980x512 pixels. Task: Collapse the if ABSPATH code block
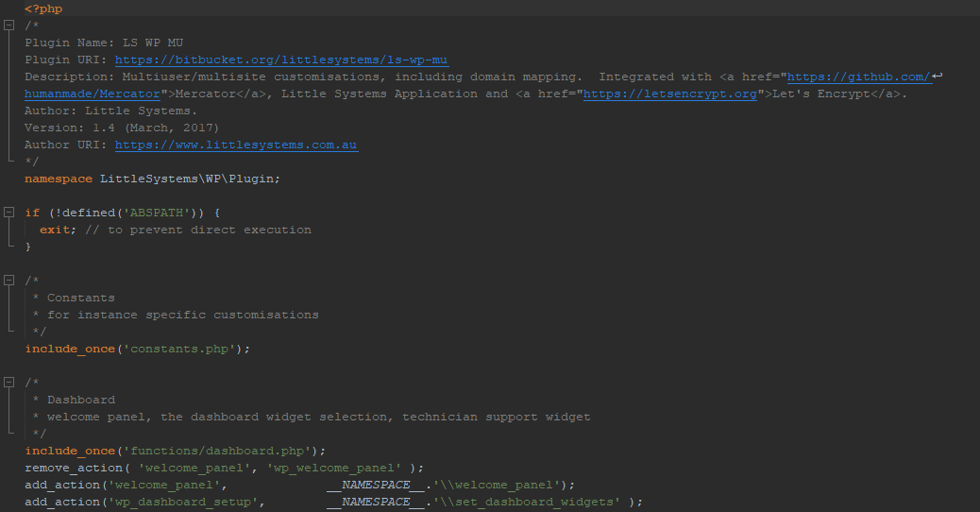pos(9,213)
